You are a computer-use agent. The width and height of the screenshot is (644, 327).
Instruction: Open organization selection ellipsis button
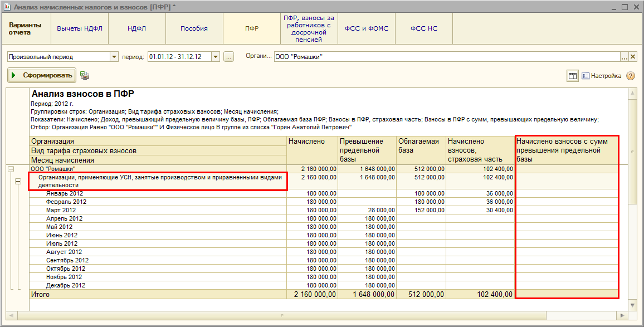(625, 57)
